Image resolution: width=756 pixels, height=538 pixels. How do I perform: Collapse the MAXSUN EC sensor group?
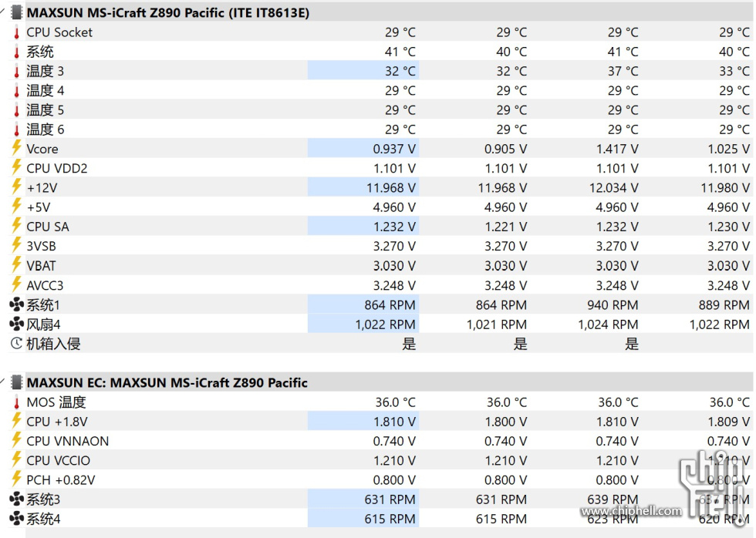3,381
